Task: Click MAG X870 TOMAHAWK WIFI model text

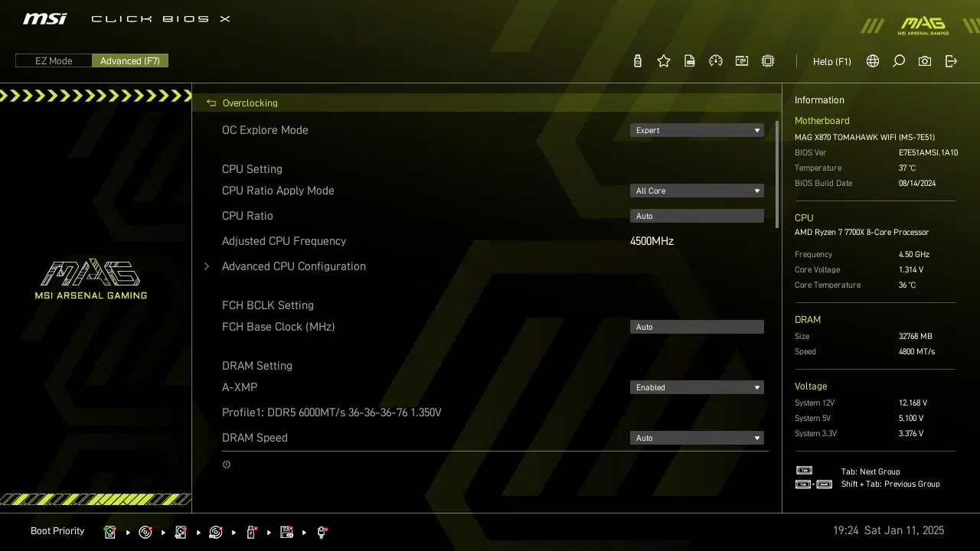Action: point(864,138)
